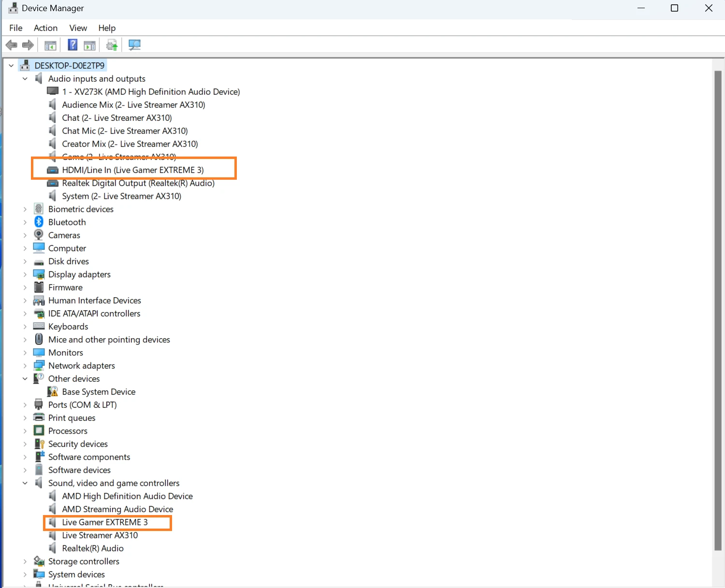The image size is (725, 588).
Task: Expand the Display adapters category
Action: click(25, 274)
